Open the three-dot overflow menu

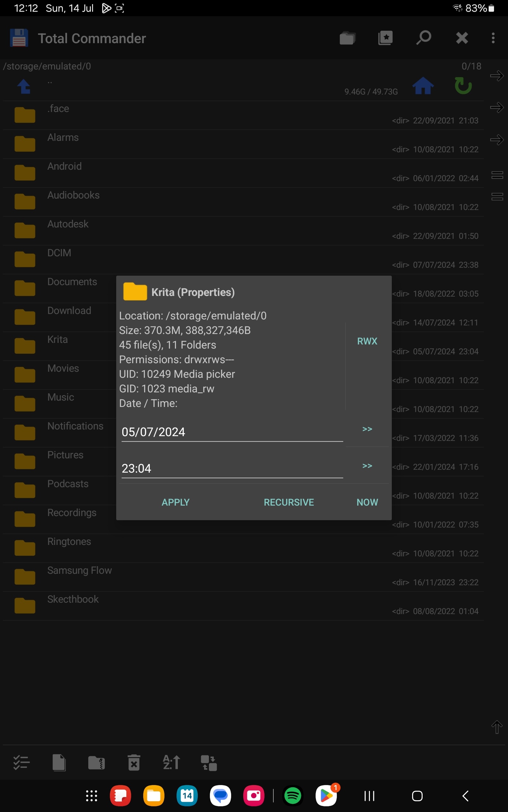[493, 38]
